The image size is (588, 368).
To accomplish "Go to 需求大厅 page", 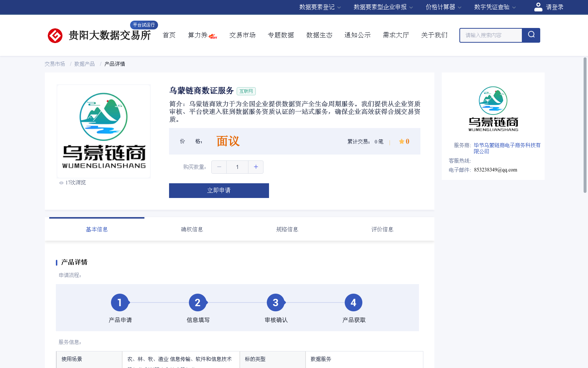I will coord(396,35).
